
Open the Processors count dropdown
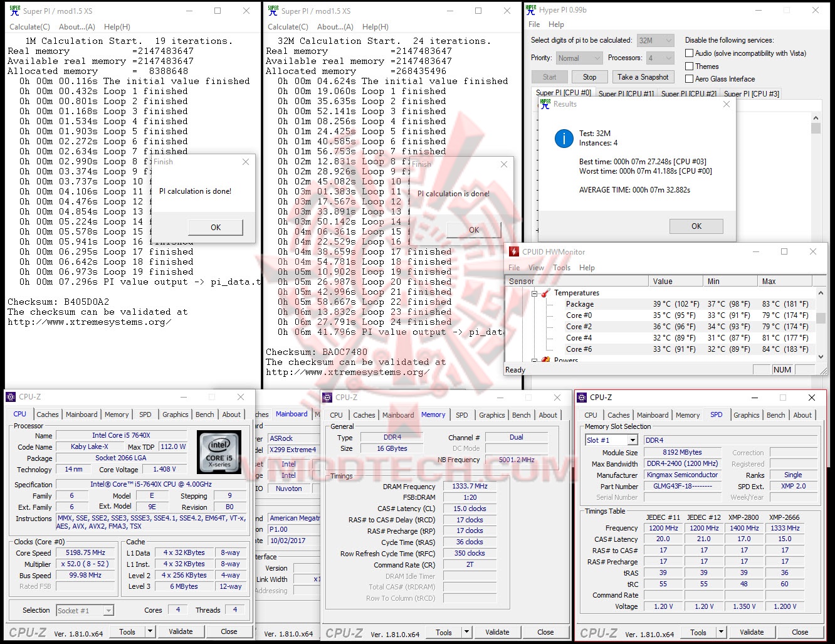[x=661, y=58]
